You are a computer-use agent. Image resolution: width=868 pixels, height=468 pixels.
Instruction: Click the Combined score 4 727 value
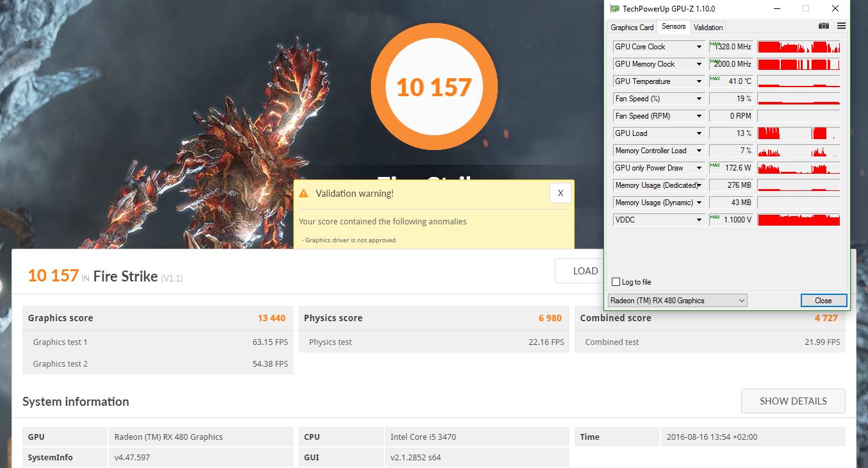click(x=826, y=318)
